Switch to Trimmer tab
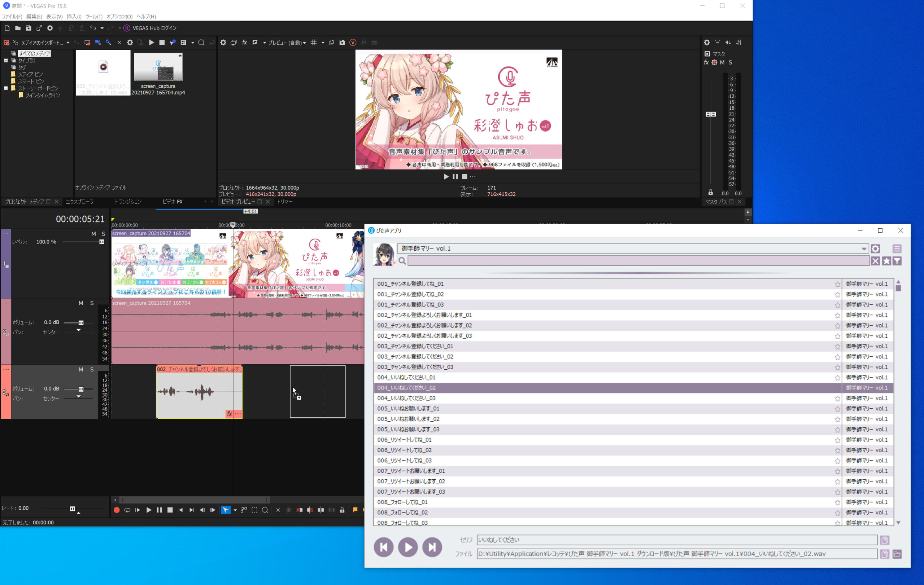This screenshot has height=585, width=924. (x=284, y=202)
